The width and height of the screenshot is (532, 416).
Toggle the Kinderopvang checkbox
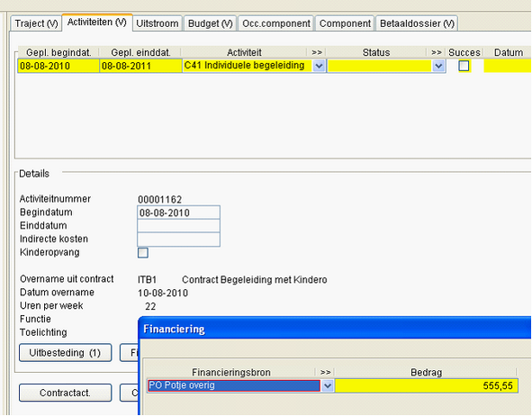[x=143, y=253]
